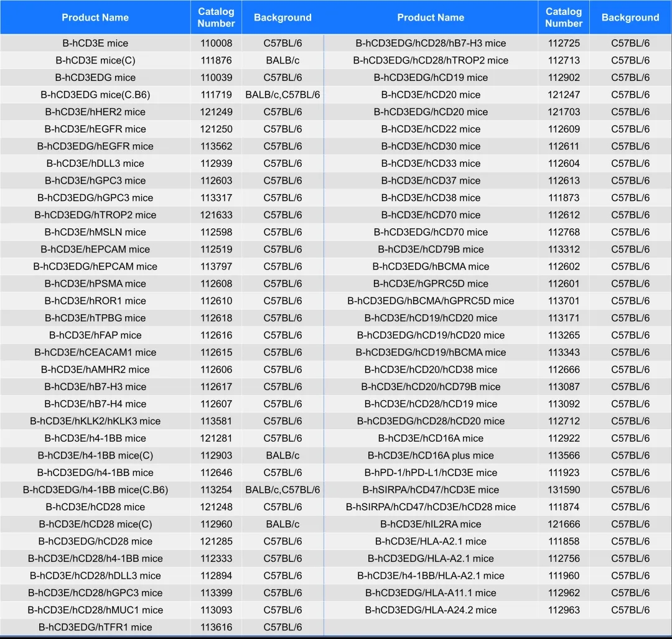The width and height of the screenshot is (672, 639).
Task: Select catalog number 110008
Action: pyautogui.click(x=216, y=44)
